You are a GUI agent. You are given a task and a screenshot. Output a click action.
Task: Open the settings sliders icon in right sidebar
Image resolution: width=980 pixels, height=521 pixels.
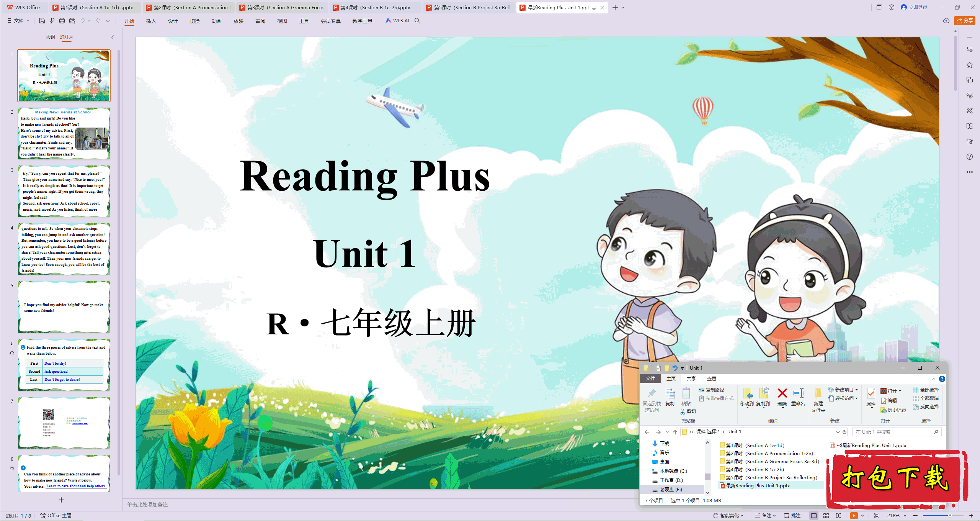970,49
